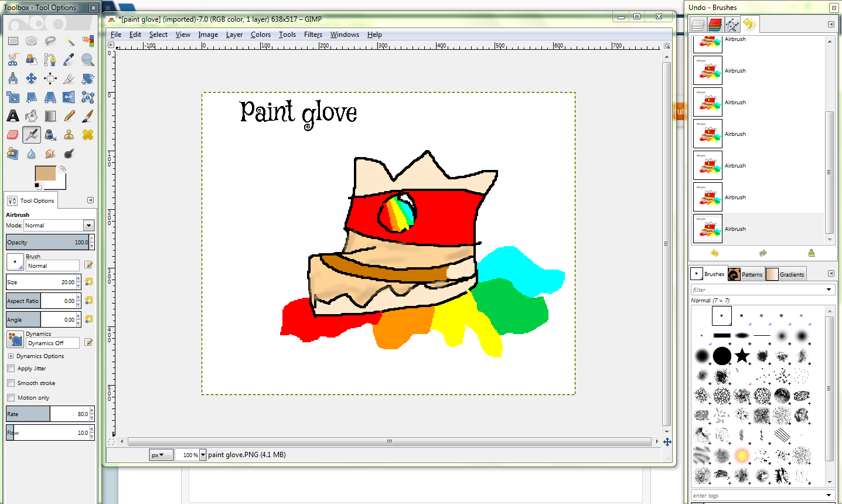Select the Ellipse Select tool

coord(32,41)
